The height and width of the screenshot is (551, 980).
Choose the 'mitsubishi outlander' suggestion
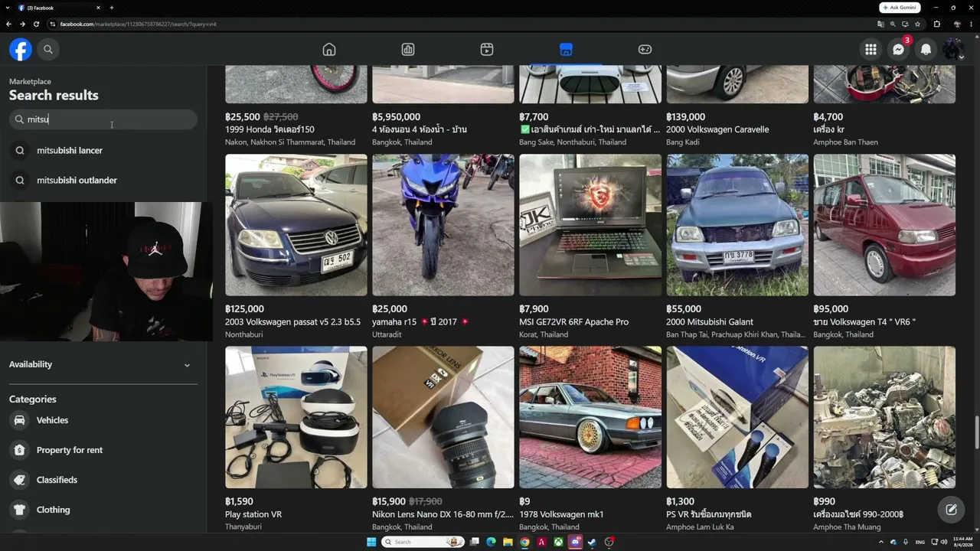[x=103, y=181]
